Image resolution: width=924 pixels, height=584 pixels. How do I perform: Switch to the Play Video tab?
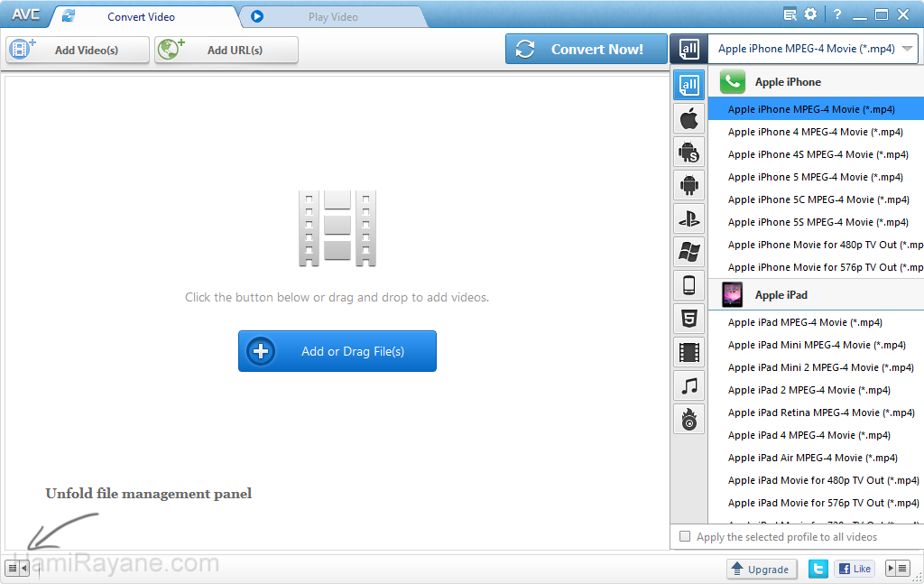333,17
